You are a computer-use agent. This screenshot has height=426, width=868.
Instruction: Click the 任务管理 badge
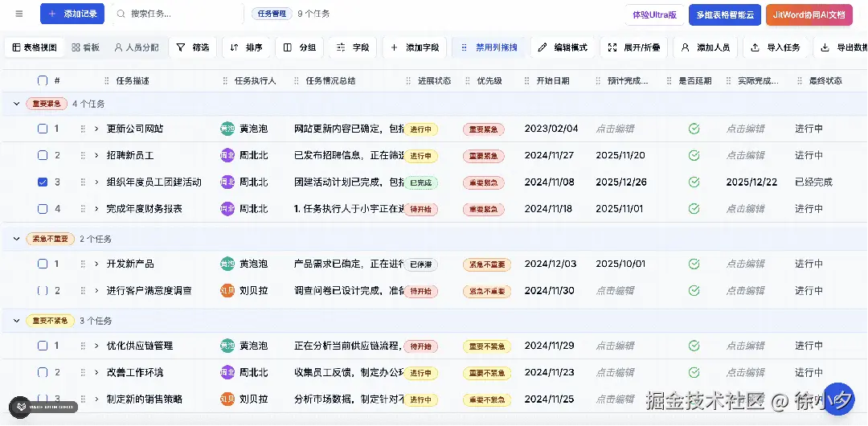pos(272,14)
